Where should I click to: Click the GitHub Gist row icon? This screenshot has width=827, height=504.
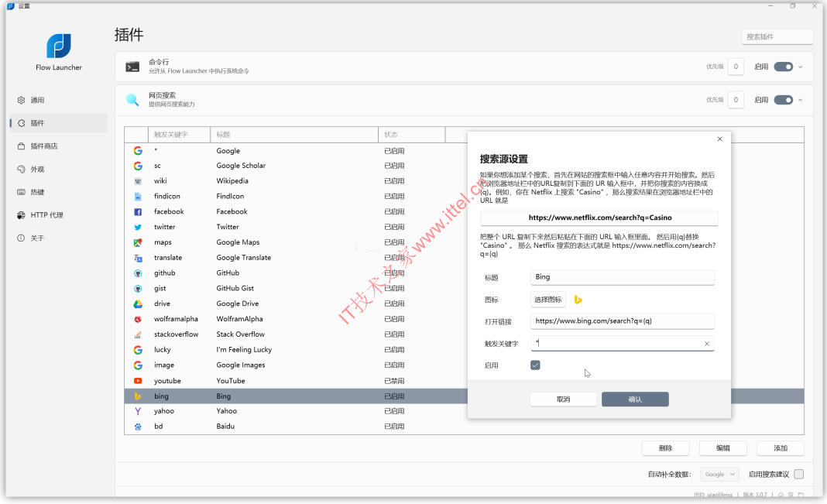[x=138, y=288]
